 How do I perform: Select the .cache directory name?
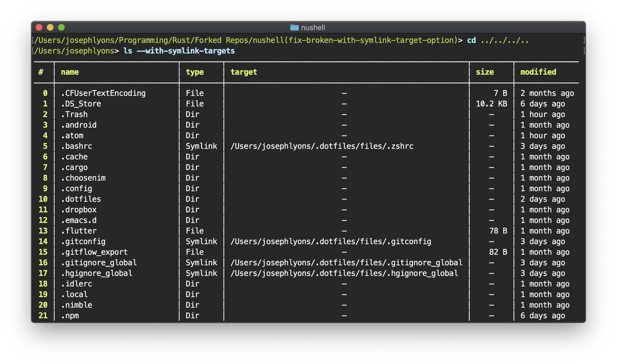(74, 157)
